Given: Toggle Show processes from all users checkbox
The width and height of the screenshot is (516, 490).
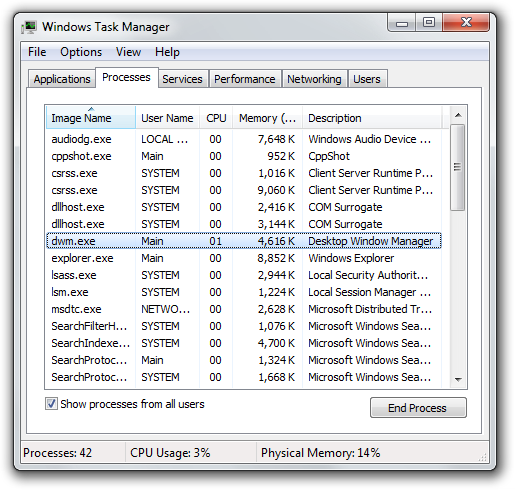Looking at the screenshot, I should (x=51, y=404).
